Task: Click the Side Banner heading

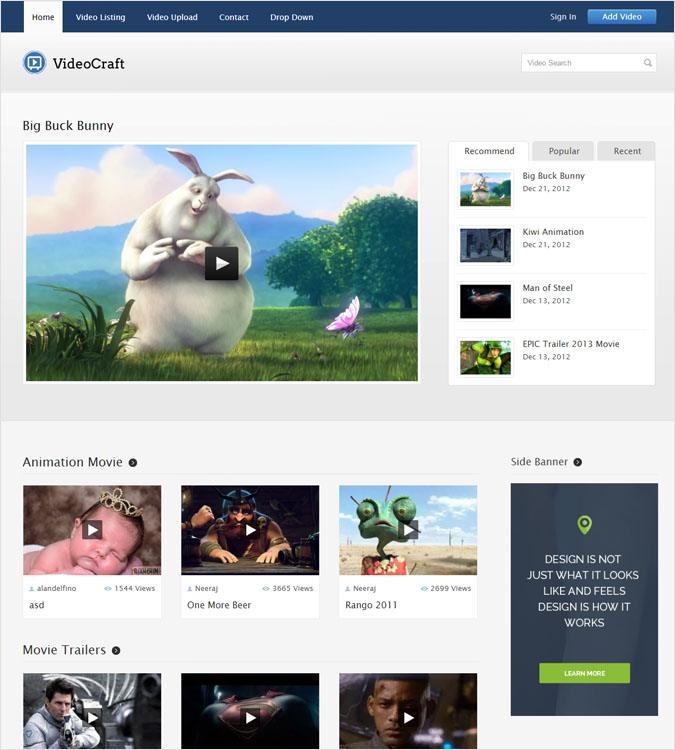Action: (x=539, y=462)
